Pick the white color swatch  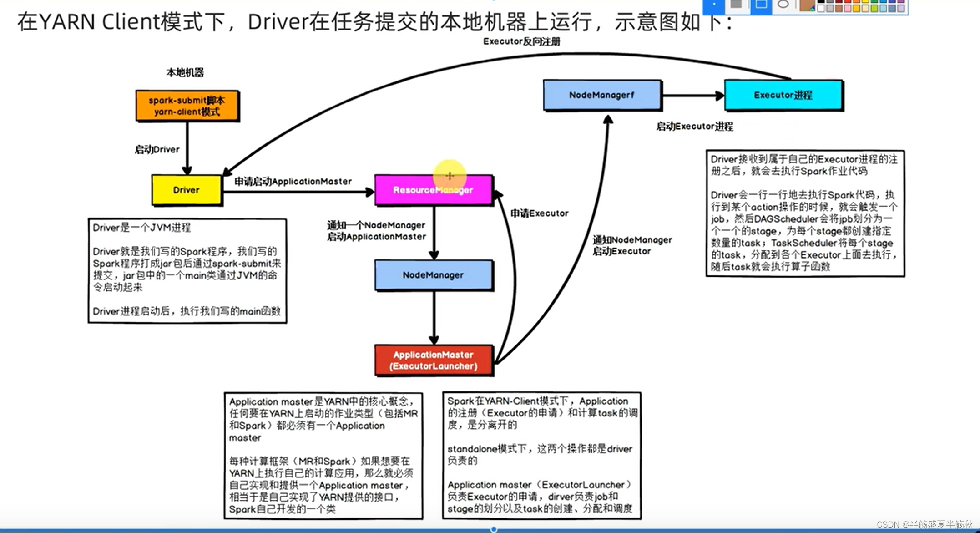point(821,8)
